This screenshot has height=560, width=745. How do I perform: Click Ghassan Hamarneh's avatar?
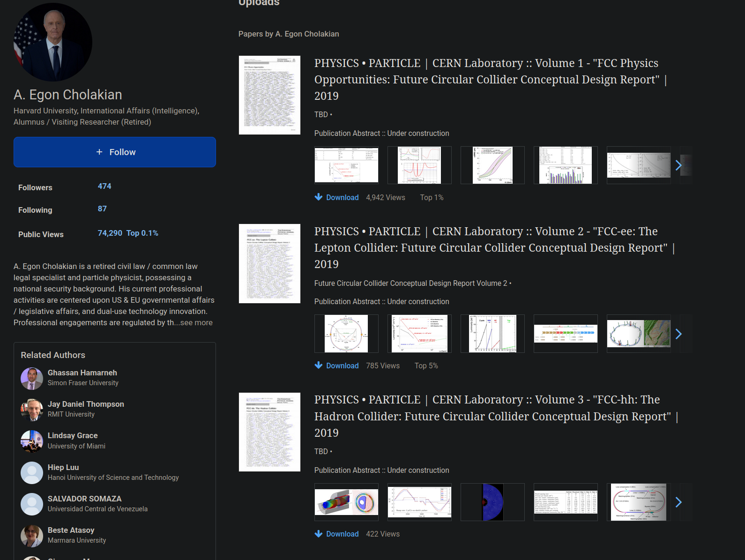click(x=32, y=379)
